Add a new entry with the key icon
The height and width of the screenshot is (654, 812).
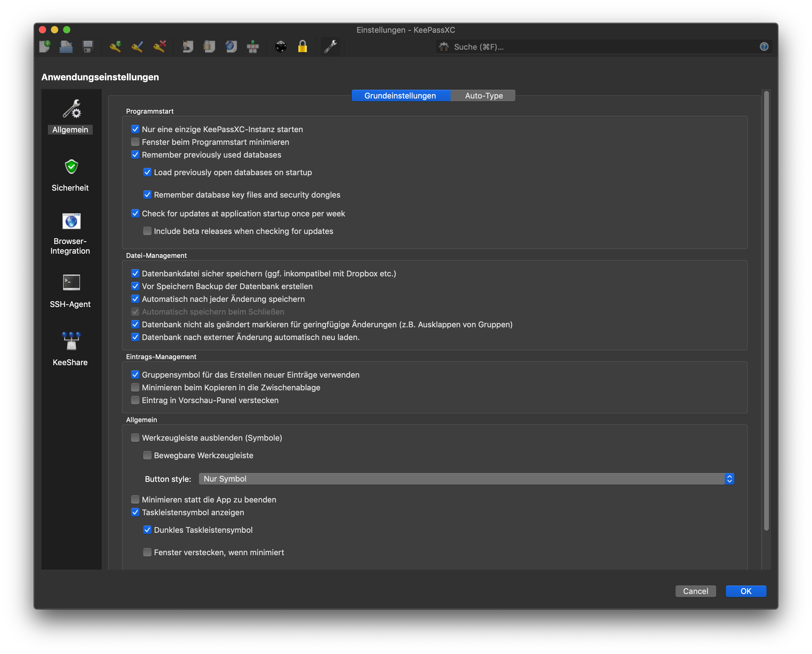click(115, 46)
